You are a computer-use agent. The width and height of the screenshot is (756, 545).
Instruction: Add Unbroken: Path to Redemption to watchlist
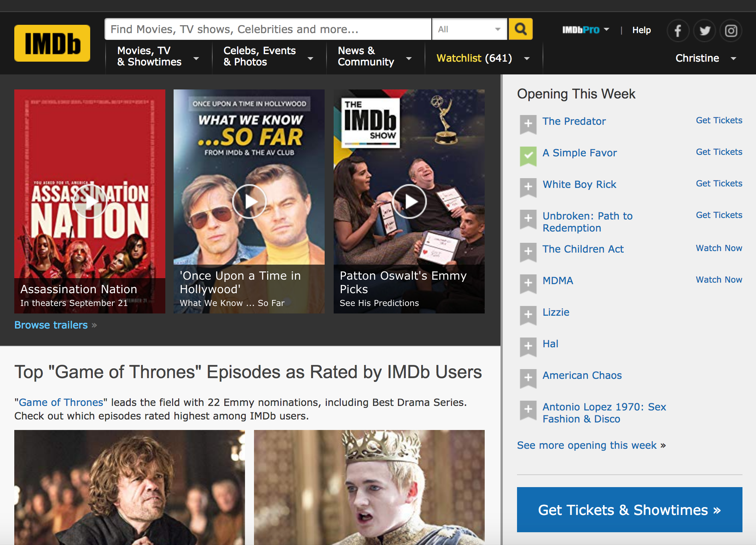528,219
